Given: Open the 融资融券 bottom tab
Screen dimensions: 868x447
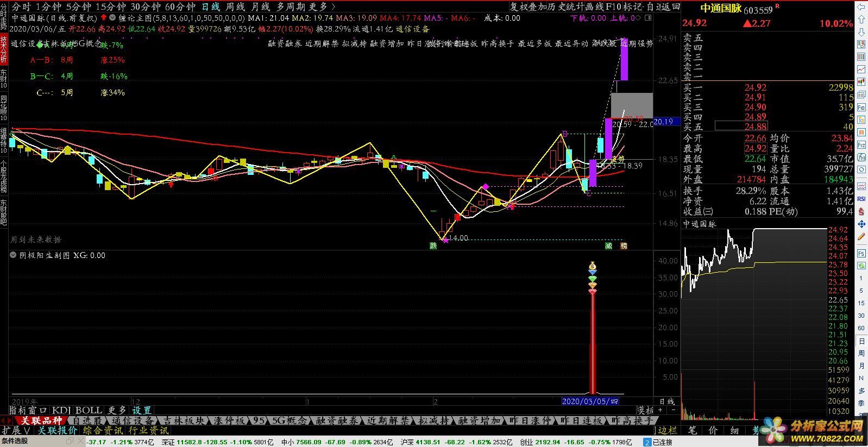Looking at the screenshot, I should [336, 420].
